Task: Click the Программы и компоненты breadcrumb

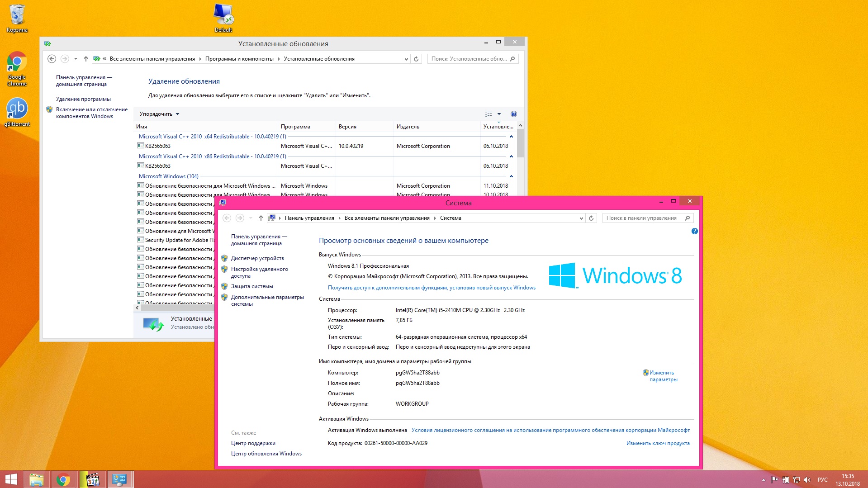Action: point(239,59)
